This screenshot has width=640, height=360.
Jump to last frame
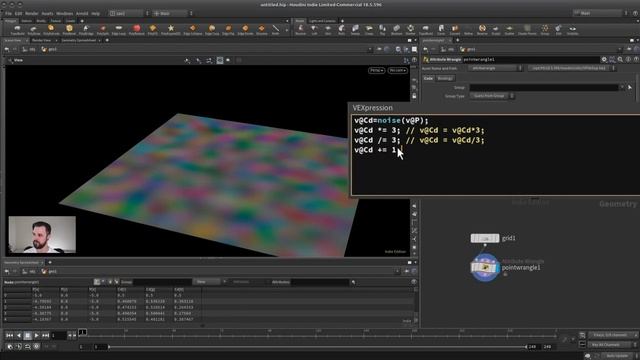(x=45, y=336)
